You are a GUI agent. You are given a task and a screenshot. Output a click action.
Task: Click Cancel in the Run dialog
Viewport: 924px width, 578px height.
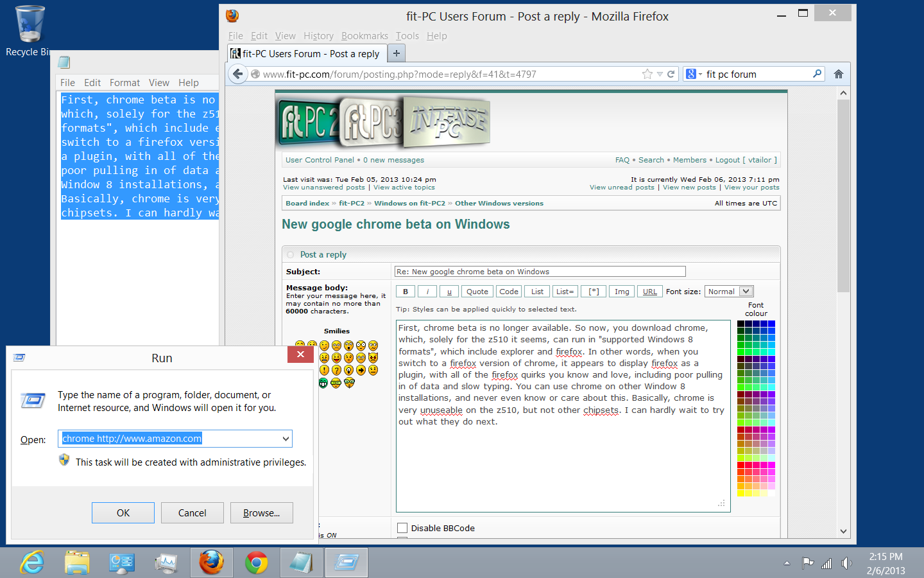pyautogui.click(x=193, y=512)
